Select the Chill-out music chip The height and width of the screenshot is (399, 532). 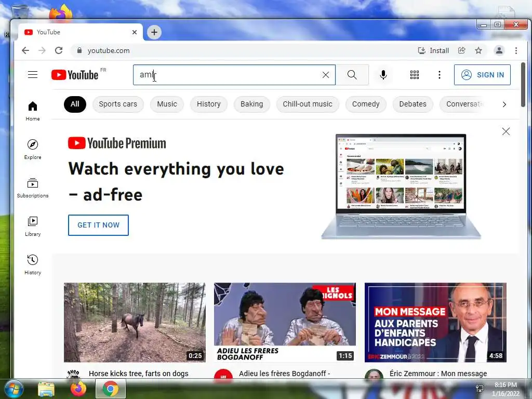[x=308, y=104]
